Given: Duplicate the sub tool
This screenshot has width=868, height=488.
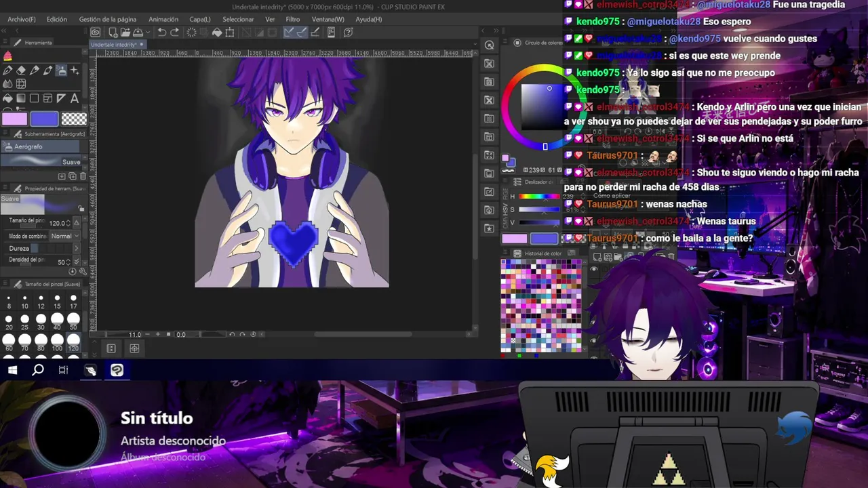Looking at the screenshot, I should pos(72,176).
